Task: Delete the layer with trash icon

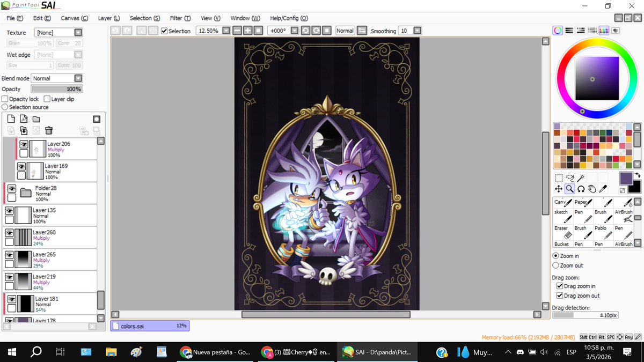Action: (x=49, y=130)
